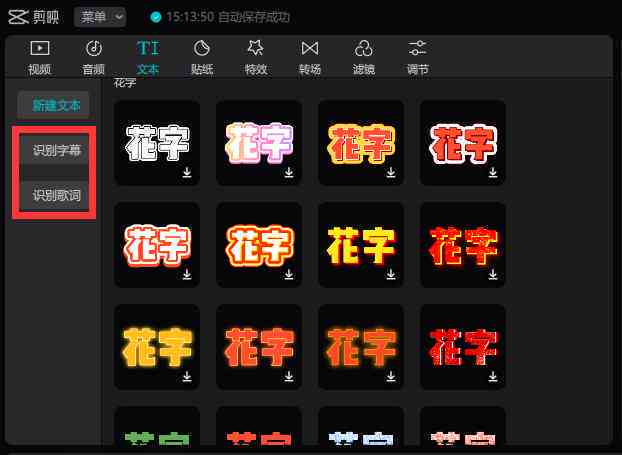Choose the light blue 花字 thumbnail in bottom row
The width and height of the screenshot is (622, 455).
(361, 426)
